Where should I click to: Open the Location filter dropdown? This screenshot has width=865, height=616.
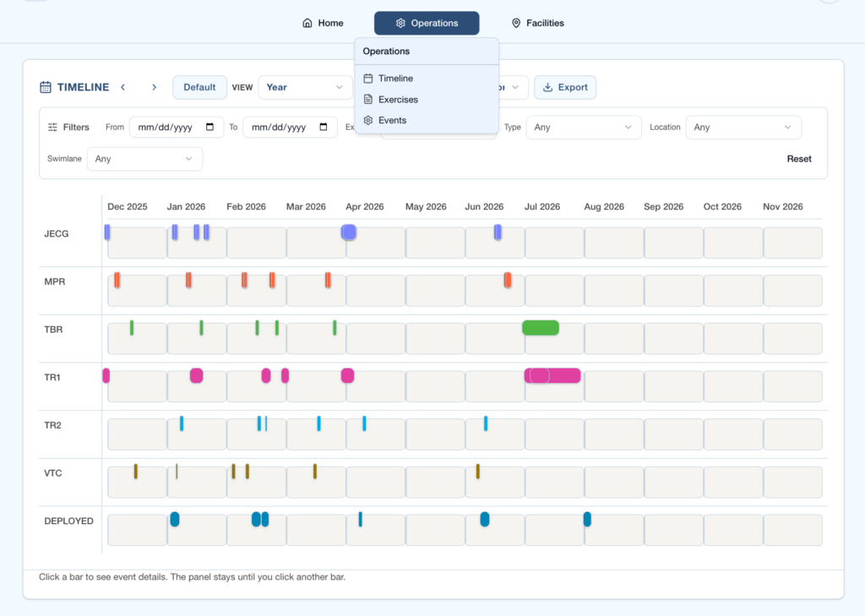[x=743, y=128]
